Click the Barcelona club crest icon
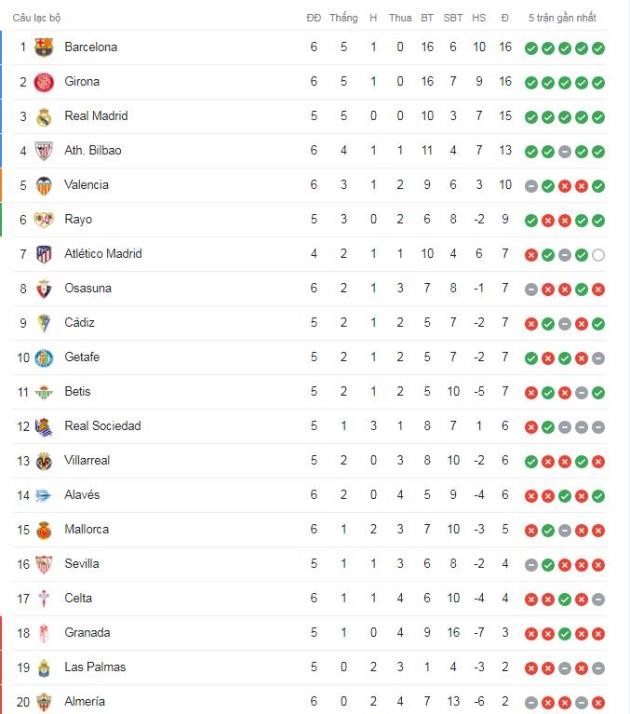The image size is (630, 714). [44, 47]
